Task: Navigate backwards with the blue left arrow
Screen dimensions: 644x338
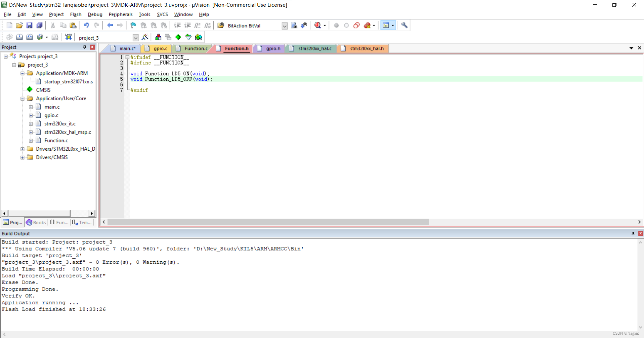Action: coord(110,25)
